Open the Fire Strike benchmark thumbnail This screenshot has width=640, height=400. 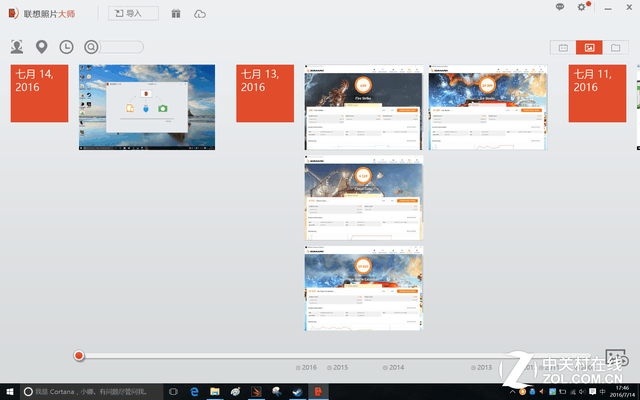[363, 107]
